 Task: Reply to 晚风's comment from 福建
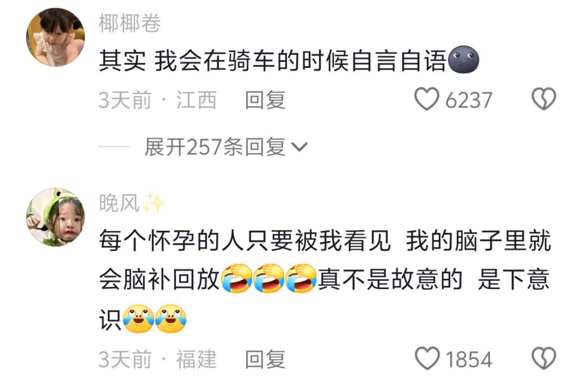[x=265, y=359]
